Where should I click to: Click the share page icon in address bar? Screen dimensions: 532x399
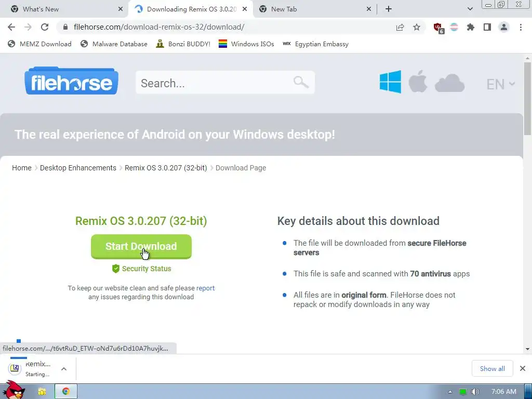[x=400, y=27]
